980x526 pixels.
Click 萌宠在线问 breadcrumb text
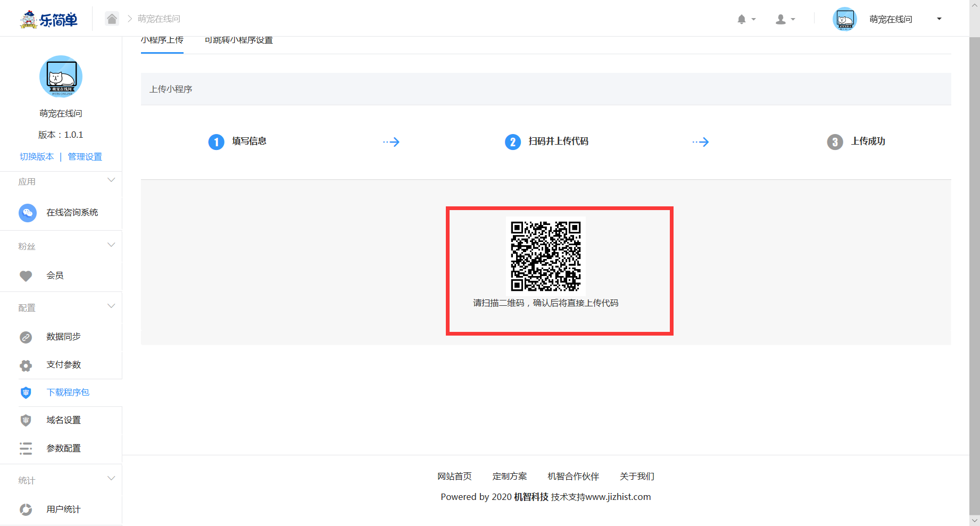pyautogui.click(x=159, y=19)
